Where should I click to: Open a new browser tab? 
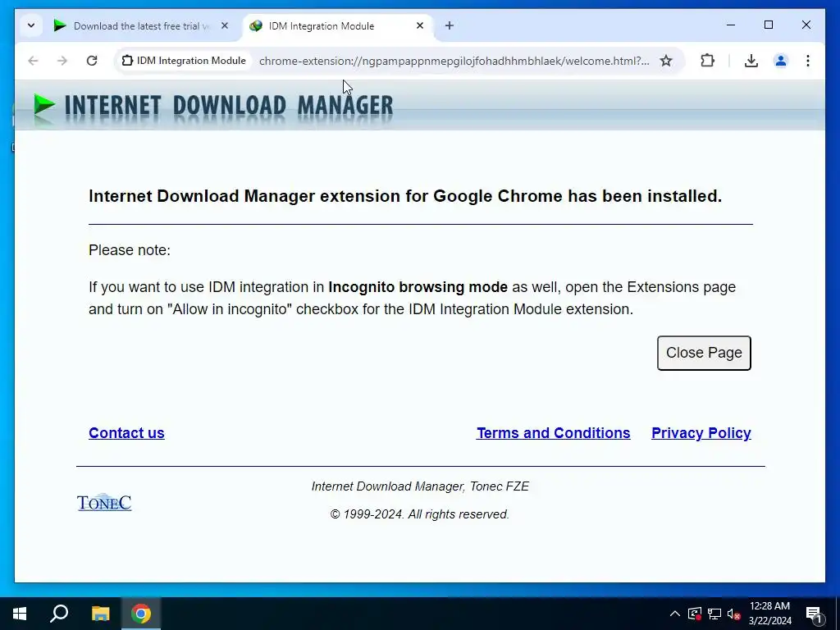(x=450, y=25)
